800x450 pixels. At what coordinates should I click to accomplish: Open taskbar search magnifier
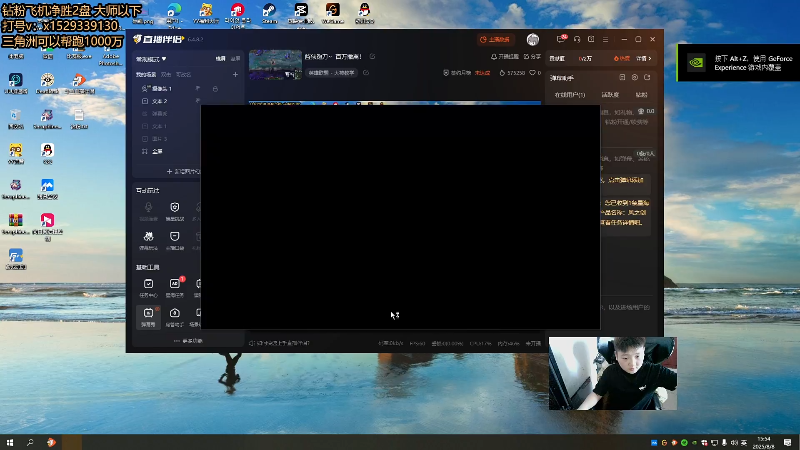pos(30,442)
